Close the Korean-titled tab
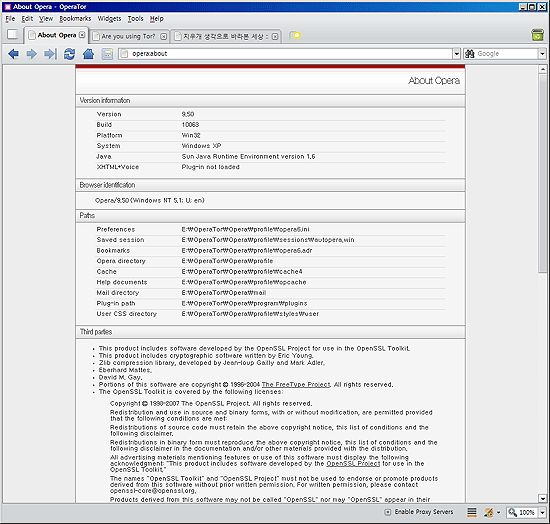Image resolution: width=550 pixels, height=524 pixels. coord(275,36)
